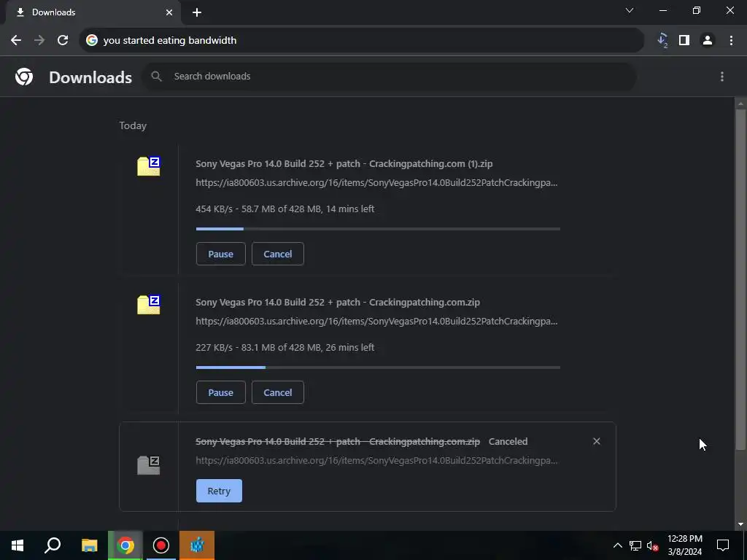The image size is (747, 560).
Task: Retry the canceled download
Action: pos(219,491)
